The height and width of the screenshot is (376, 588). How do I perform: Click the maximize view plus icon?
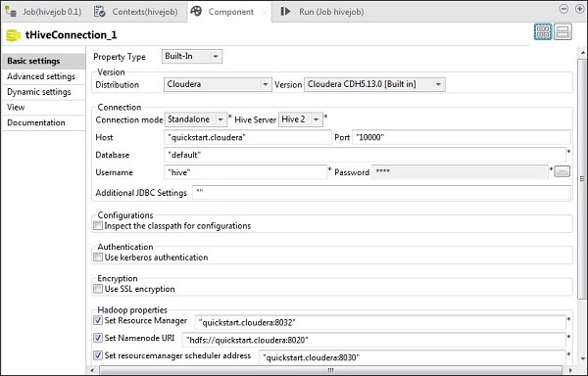click(580, 9)
